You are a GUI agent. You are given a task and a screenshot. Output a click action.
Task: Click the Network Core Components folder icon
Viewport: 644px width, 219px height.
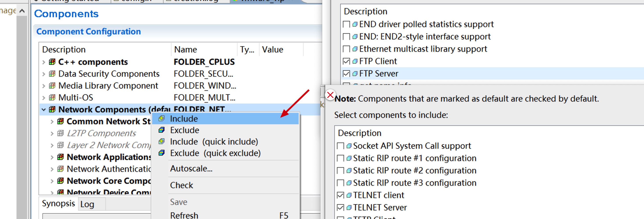[x=60, y=180]
